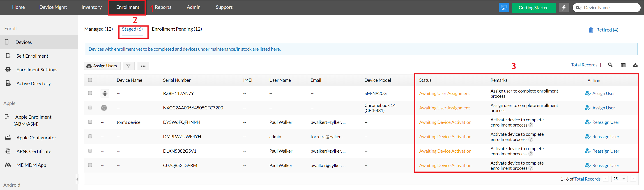Open Apple Configurator in sidebar

36,138
